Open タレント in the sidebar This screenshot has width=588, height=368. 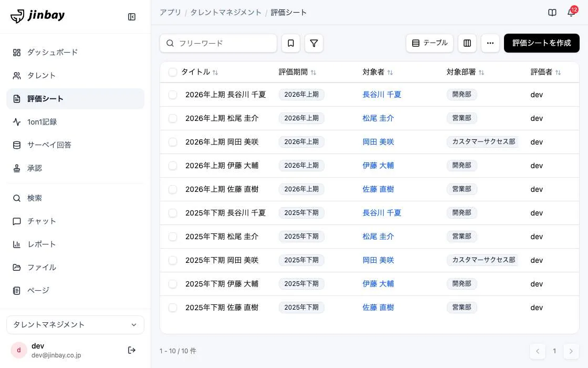tap(76, 76)
